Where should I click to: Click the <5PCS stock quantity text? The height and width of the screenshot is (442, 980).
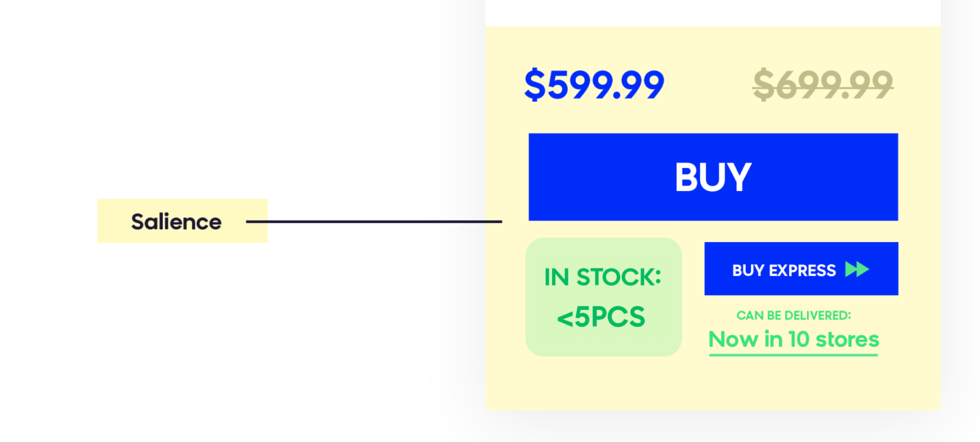601,317
